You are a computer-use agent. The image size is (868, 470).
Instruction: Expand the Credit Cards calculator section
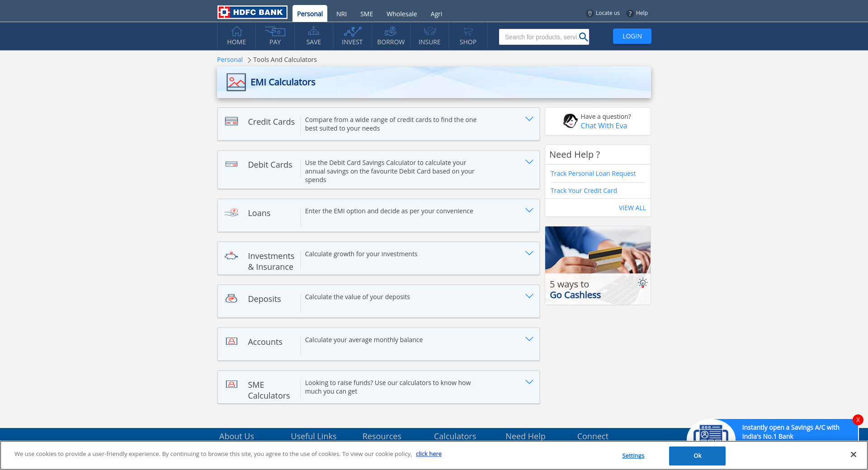(529, 119)
